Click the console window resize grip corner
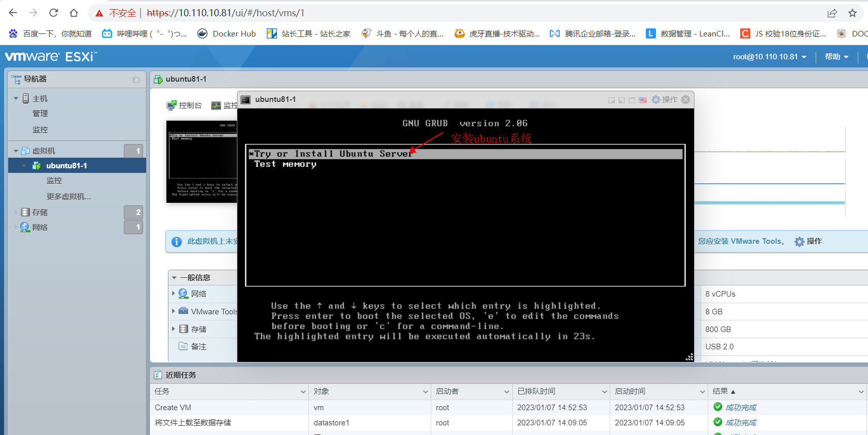This screenshot has width=868, height=435. pos(689,357)
